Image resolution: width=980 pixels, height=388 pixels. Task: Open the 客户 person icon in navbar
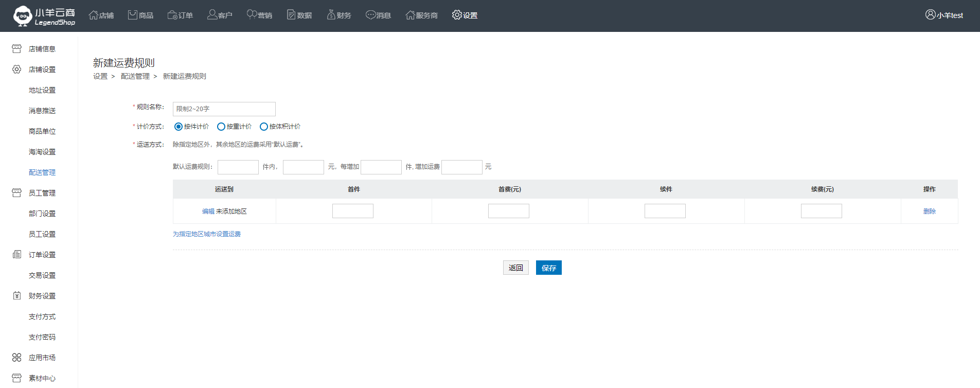point(212,15)
